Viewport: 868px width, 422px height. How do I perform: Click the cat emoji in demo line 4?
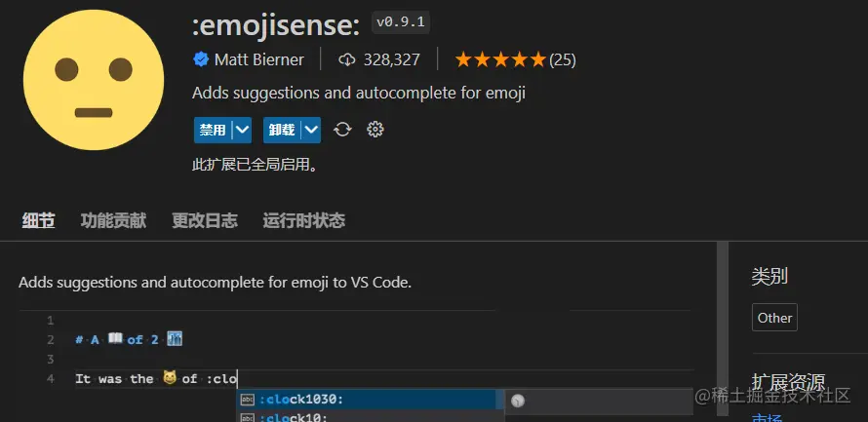pyautogui.click(x=170, y=378)
